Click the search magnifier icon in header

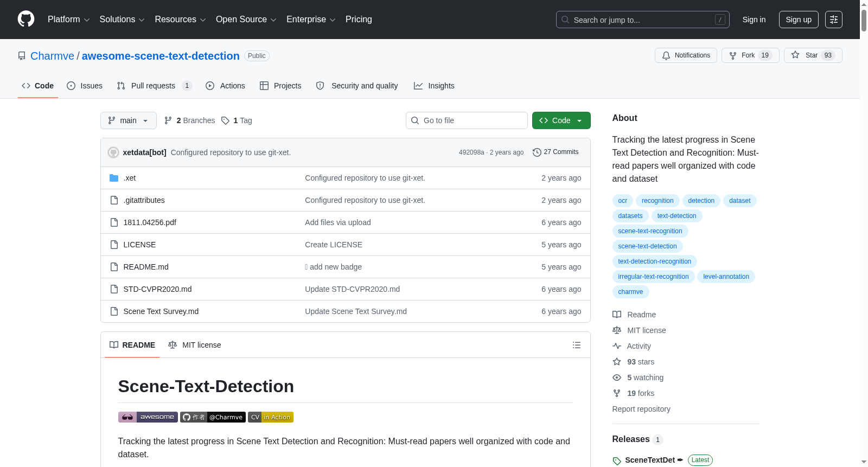(x=565, y=20)
